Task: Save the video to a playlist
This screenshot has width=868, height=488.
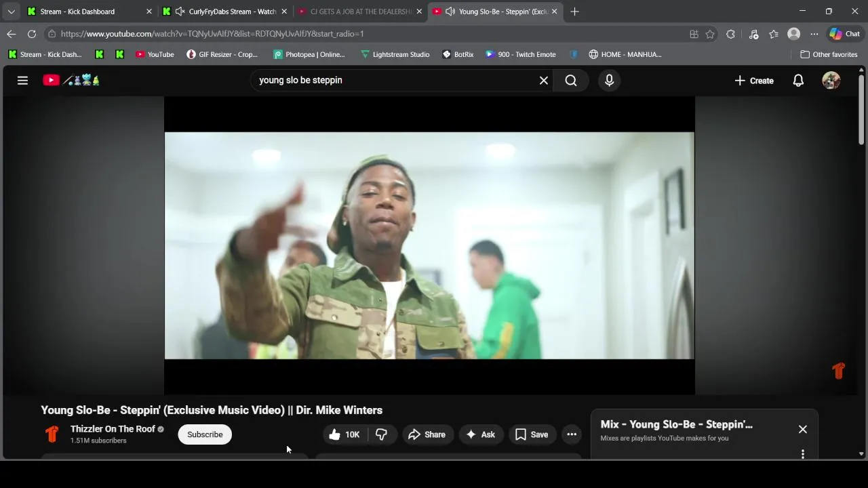Action: 532,434
